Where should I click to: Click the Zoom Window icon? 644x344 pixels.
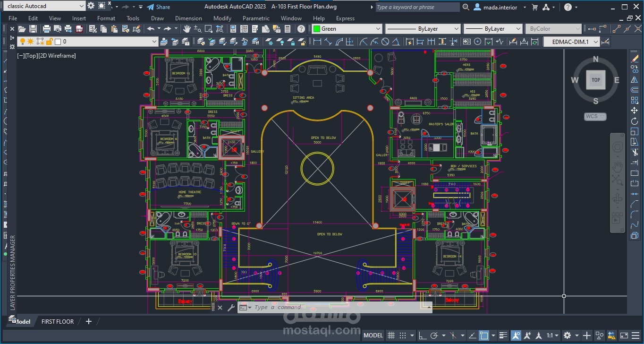coord(209,29)
